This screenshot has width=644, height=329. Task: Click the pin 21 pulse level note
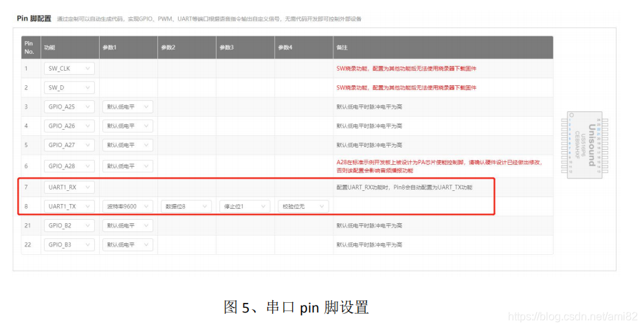point(369,225)
